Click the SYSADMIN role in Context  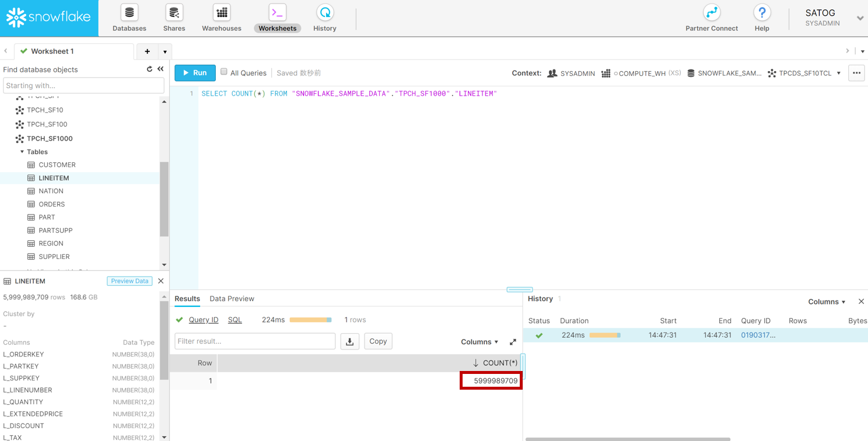[x=571, y=73]
